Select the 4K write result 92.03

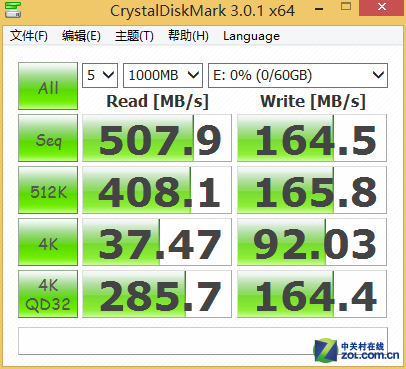[312, 242]
